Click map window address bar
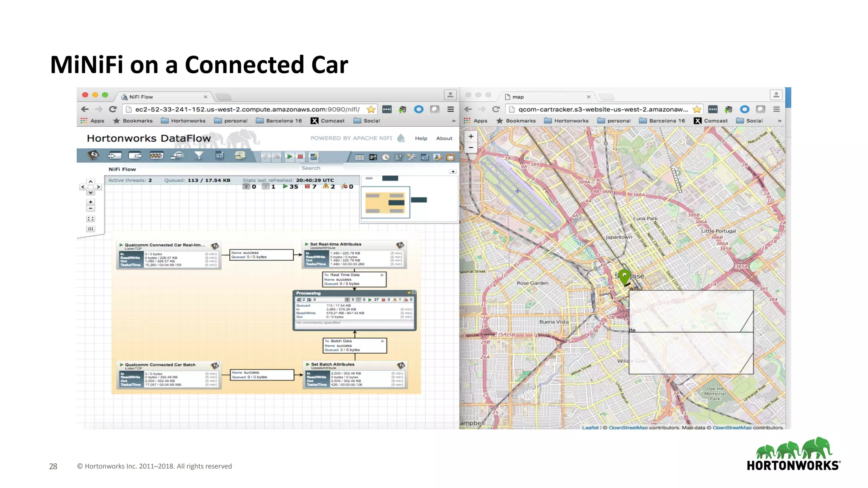Viewport: 868px width, 488px height. click(x=604, y=109)
